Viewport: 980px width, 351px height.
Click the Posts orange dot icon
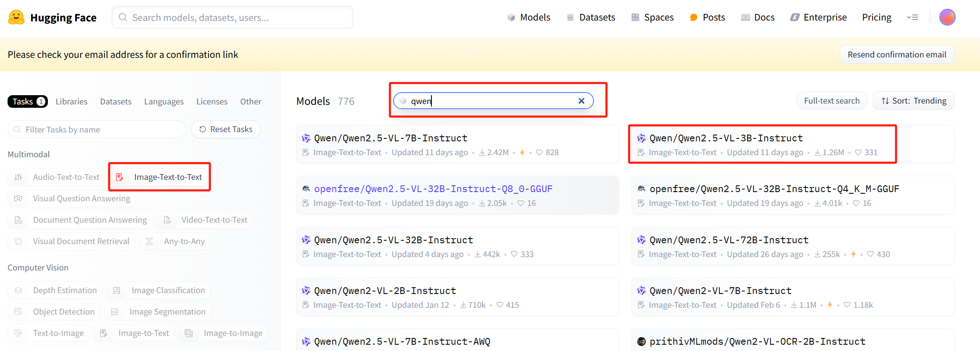(694, 17)
